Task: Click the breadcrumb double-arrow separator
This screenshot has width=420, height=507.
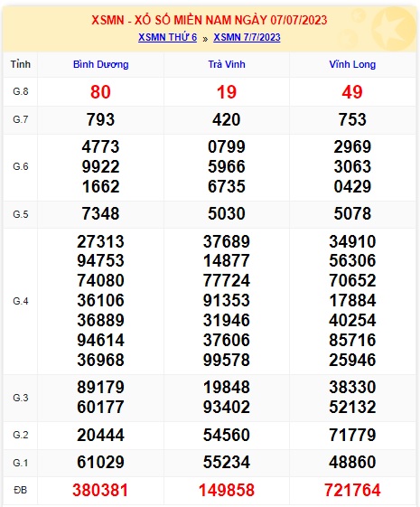Action: point(205,39)
